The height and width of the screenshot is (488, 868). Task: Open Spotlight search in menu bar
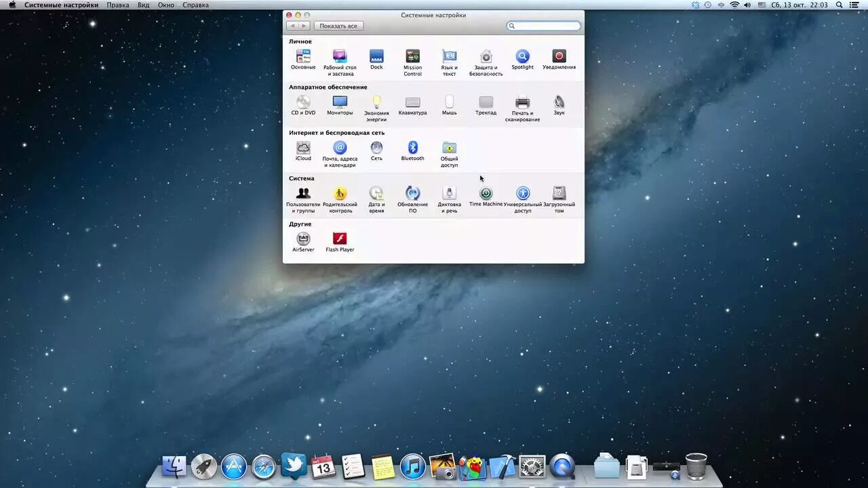click(x=840, y=5)
